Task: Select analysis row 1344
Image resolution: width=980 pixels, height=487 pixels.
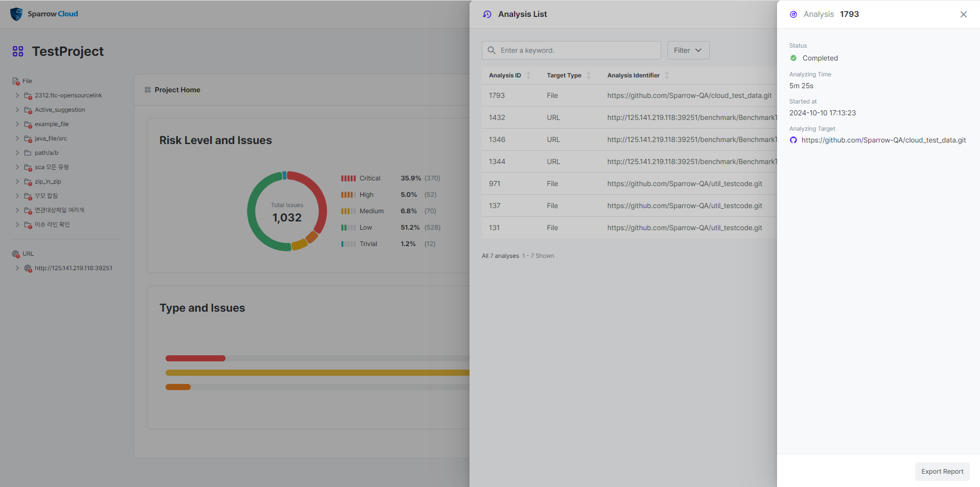Action: [x=629, y=161]
